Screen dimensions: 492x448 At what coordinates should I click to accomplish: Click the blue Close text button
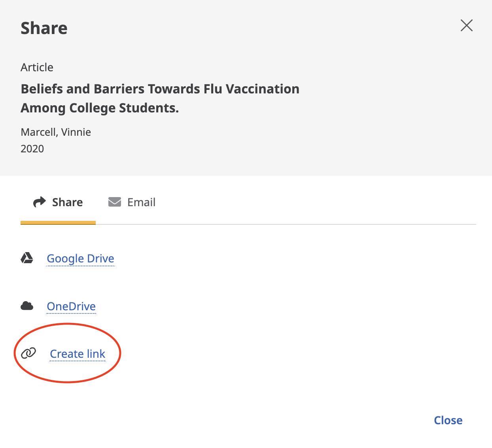[x=448, y=420]
